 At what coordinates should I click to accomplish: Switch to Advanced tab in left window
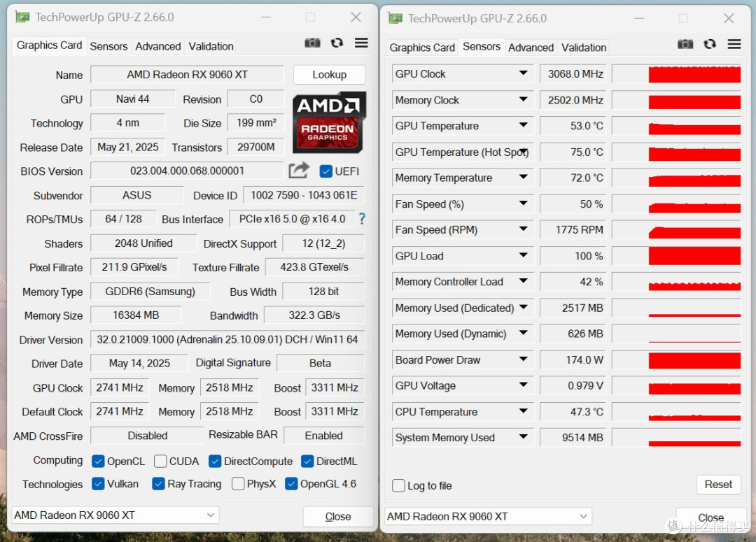pyautogui.click(x=157, y=46)
